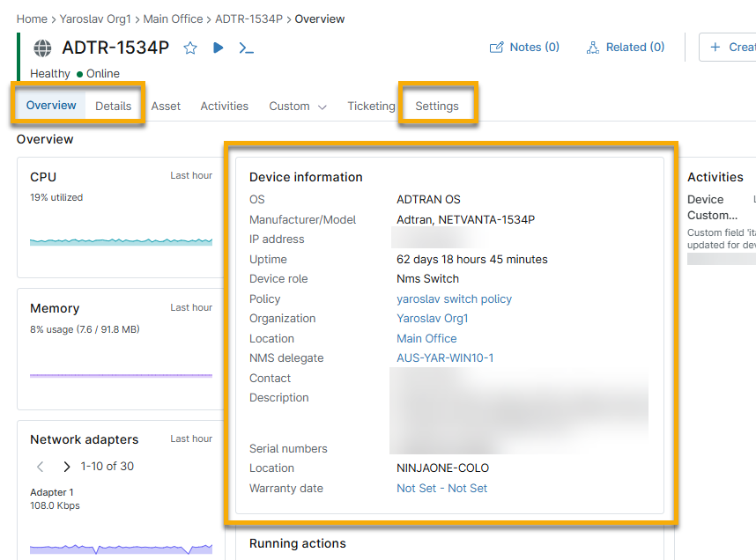The height and width of the screenshot is (560, 756).
Task: Click the Not Set warranty date link
Action: tap(441, 489)
